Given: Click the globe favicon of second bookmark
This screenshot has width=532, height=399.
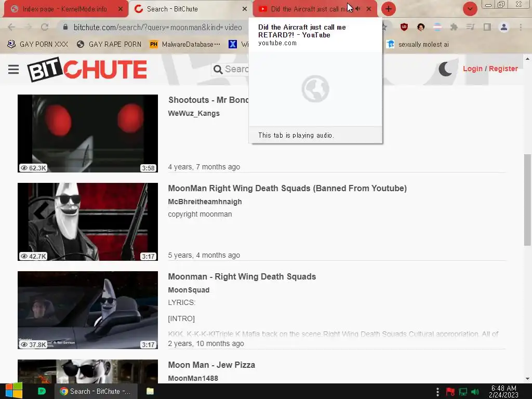Looking at the screenshot, I should coord(81,44).
